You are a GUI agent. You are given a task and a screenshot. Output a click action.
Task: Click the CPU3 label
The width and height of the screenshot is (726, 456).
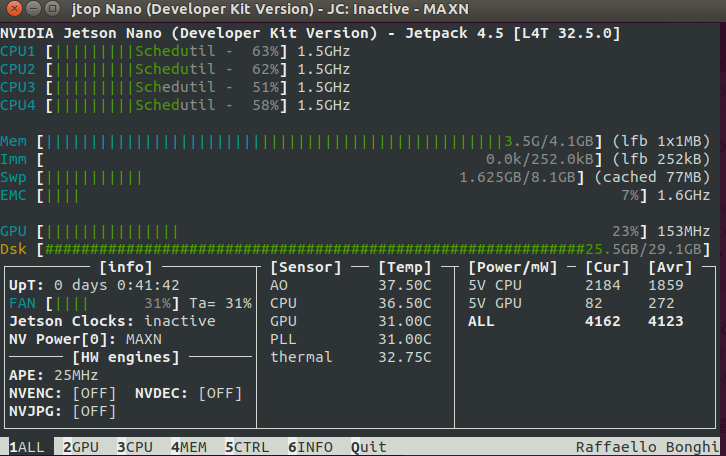18,87
